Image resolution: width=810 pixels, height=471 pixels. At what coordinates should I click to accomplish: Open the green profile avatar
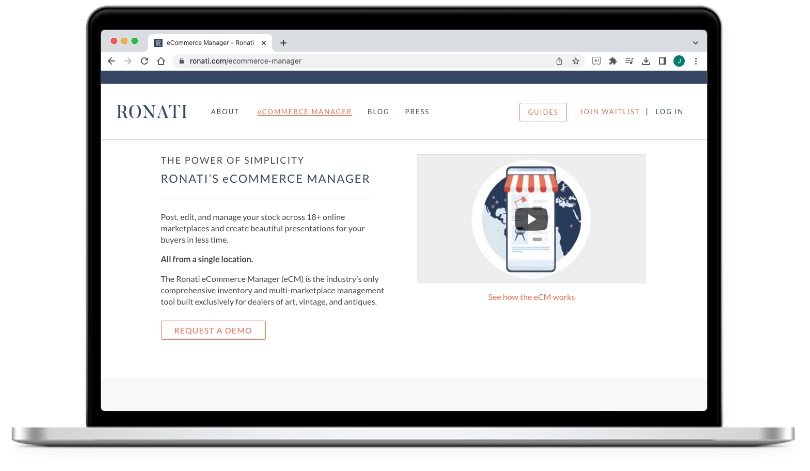coord(679,61)
